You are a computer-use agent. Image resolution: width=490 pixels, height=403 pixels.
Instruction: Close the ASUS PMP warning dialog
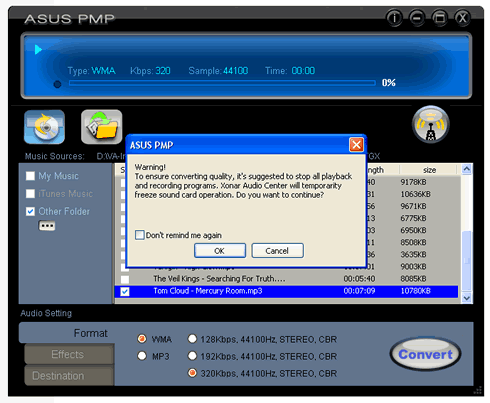coord(356,145)
